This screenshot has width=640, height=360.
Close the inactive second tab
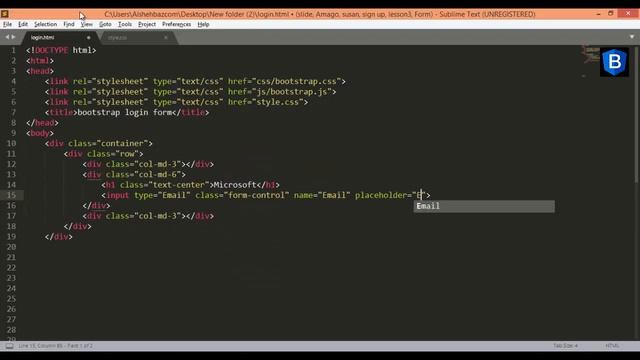click(x=166, y=38)
